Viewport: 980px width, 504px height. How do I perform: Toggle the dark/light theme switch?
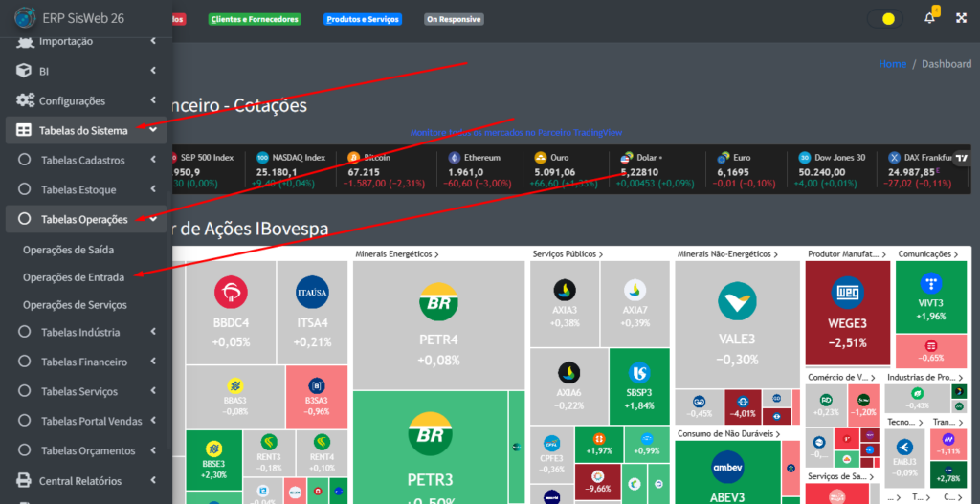coord(883,18)
